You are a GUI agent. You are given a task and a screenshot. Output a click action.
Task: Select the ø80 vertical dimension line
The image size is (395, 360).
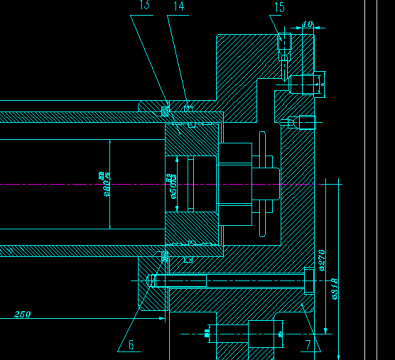(110, 184)
